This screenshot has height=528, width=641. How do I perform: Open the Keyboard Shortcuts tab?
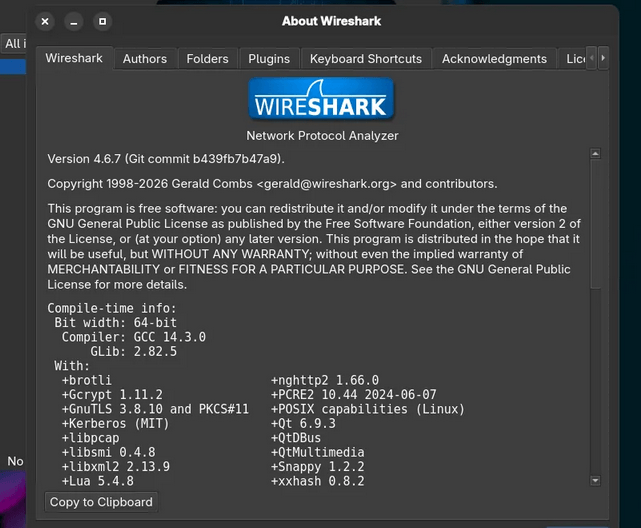tap(365, 59)
